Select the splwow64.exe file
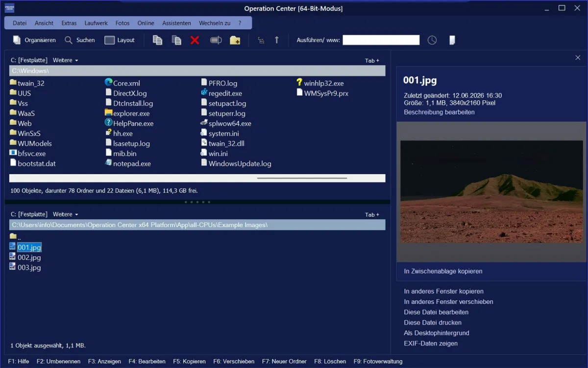The width and height of the screenshot is (588, 368). pos(226,123)
